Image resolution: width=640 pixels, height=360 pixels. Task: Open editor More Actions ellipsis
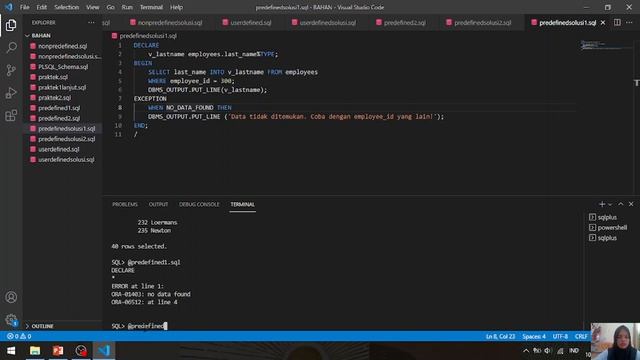(629, 22)
